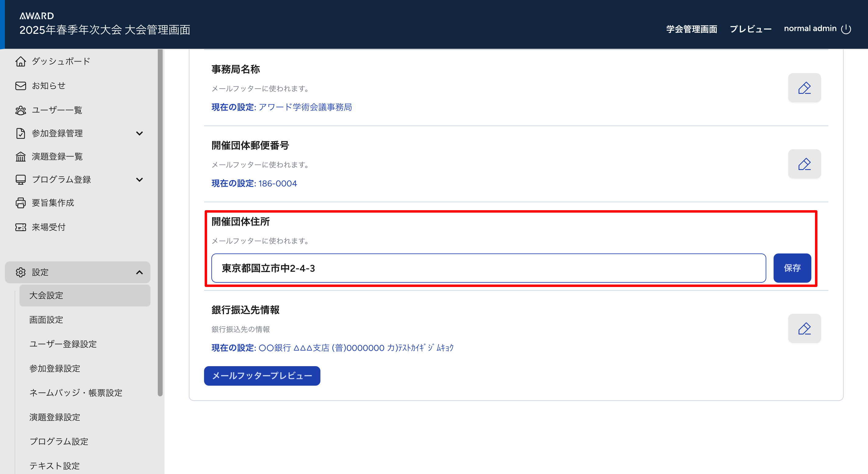Click メールフッタープレビュー button
The width and height of the screenshot is (868, 474).
tap(262, 376)
